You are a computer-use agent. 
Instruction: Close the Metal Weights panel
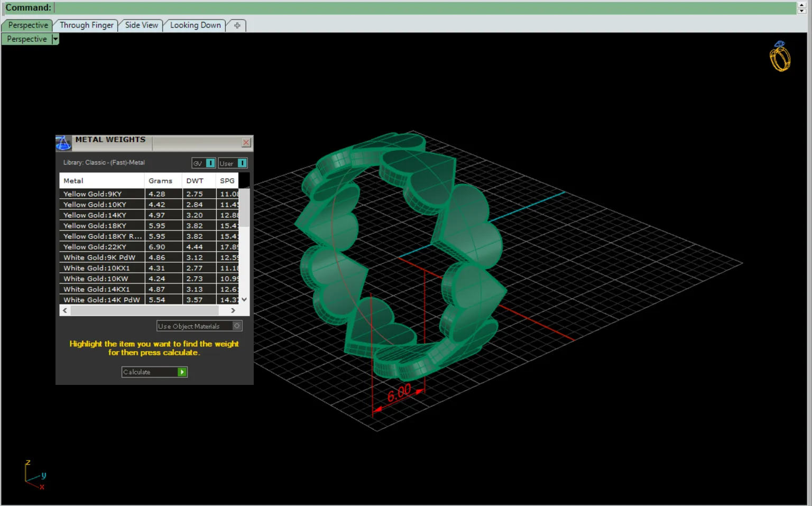point(246,142)
